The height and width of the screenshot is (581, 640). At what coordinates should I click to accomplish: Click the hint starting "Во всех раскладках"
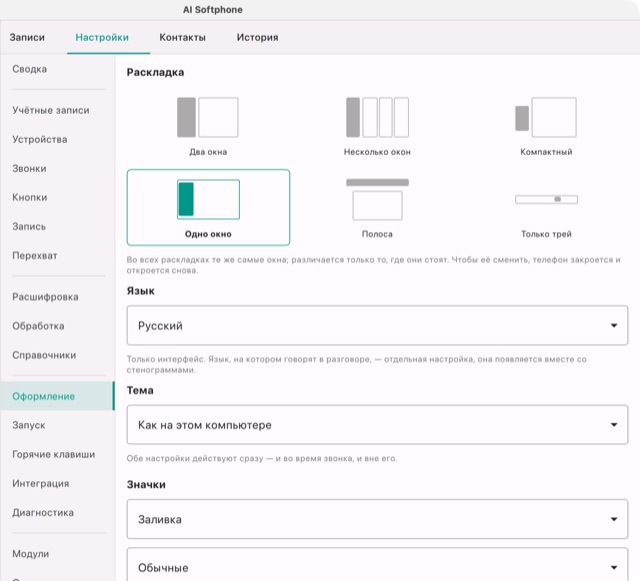(373, 265)
